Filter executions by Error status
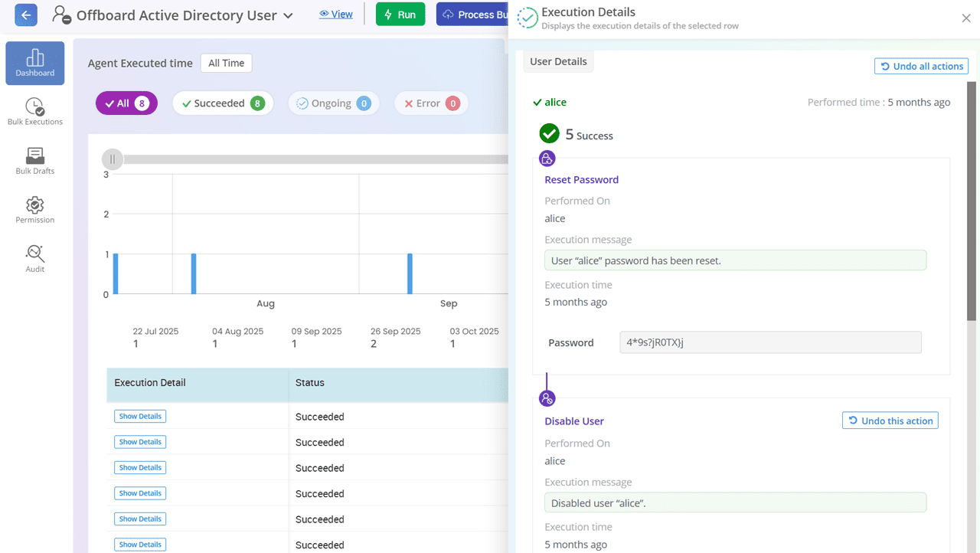 pyautogui.click(x=431, y=103)
